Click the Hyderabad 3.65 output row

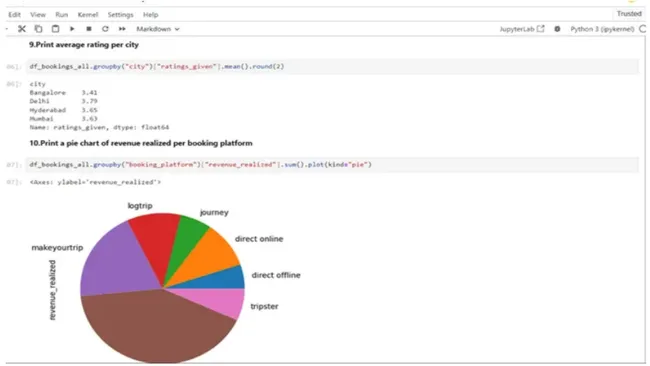tap(63, 110)
